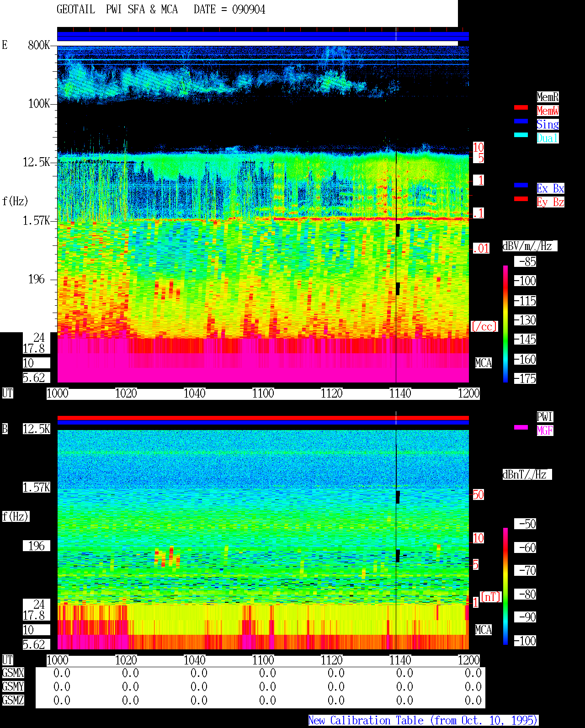Click the electric field color bar
585x728 pixels.
tap(505, 324)
